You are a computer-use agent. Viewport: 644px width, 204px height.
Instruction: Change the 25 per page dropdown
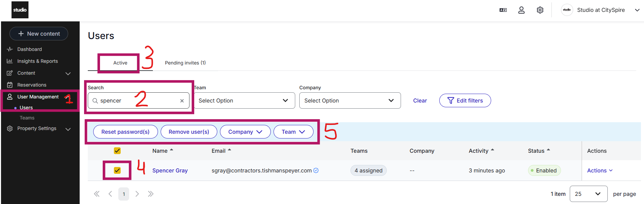click(x=588, y=194)
